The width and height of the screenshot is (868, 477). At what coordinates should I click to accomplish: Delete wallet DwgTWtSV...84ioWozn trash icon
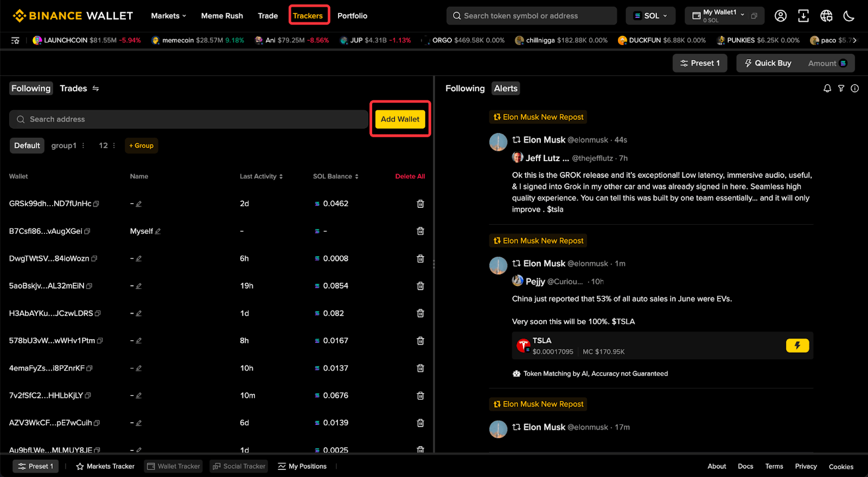click(x=420, y=258)
